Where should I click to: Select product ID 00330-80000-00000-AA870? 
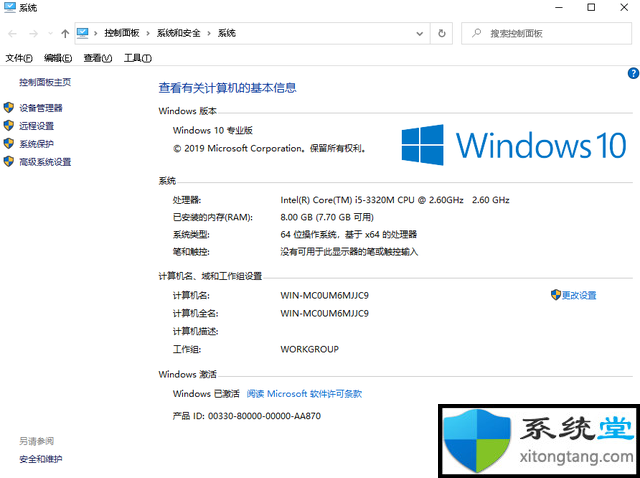coord(264,416)
